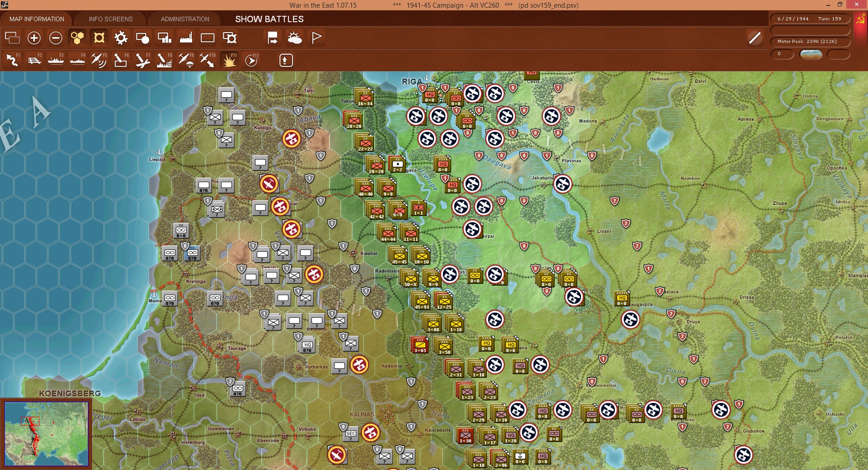This screenshot has width=868, height=470.
Task: Select the F8 bomb city icon
Action: pyautogui.click(x=164, y=60)
